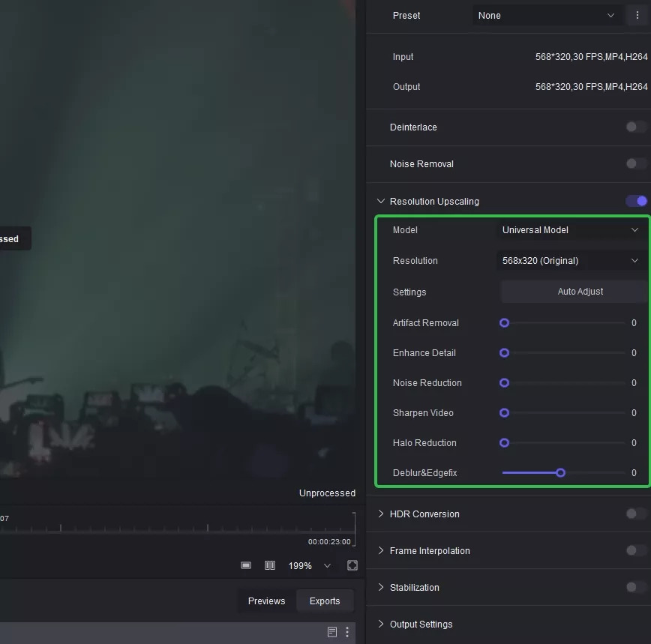Click the Auto Adjust button
Viewport: 651px width, 644px height.
[x=580, y=292]
